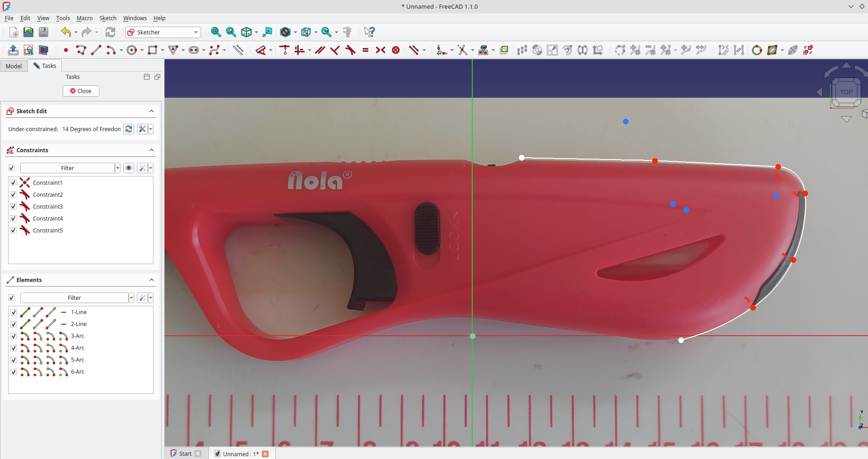Screen dimensions: 868x459
Task: Collapse the Elements panel header
Action: click(152, 280)
